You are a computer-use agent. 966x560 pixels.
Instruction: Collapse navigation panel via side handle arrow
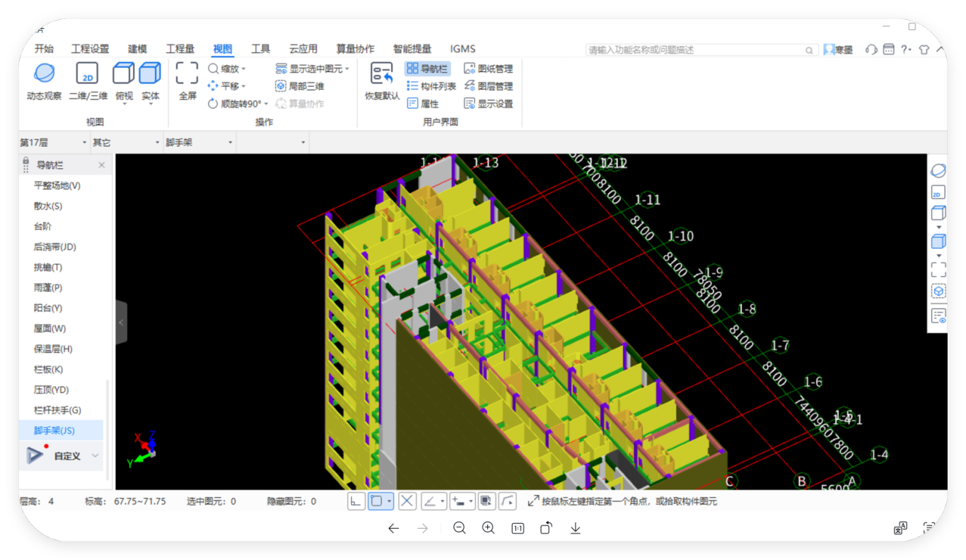pos(121,322)
